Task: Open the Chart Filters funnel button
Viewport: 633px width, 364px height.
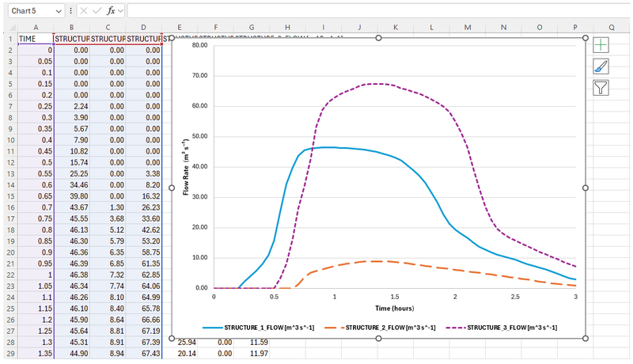Action: click(601, 87)
